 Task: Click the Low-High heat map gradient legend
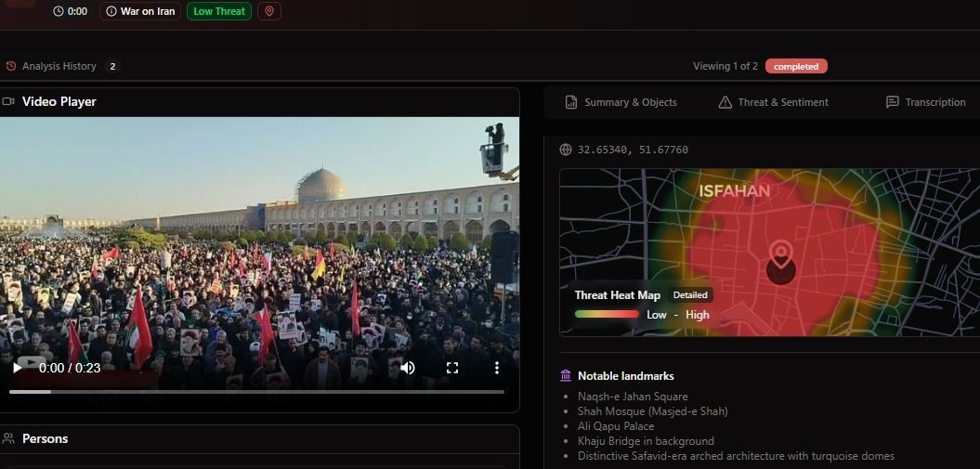(607, 315)
